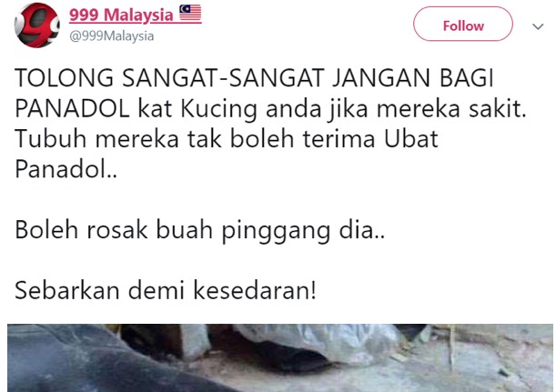Click the word 'Kucing' in the tweet

pyautogui.click(x=218, y=109)
